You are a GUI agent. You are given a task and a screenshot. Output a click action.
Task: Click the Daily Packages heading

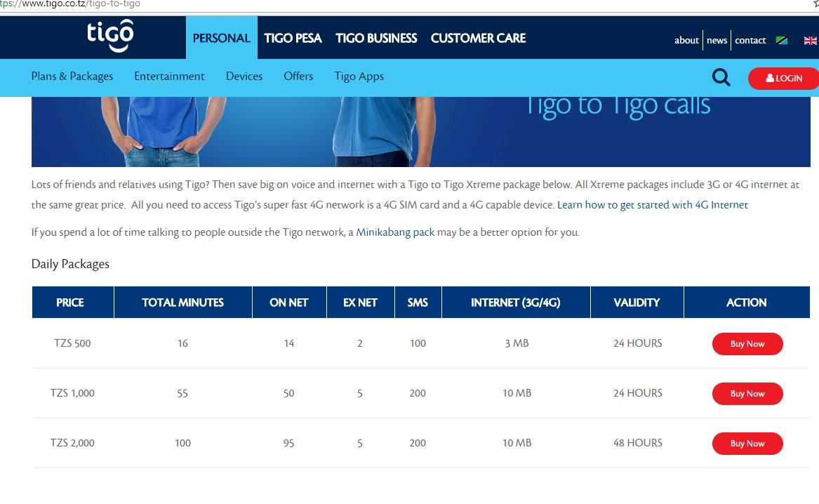[x=70, y=264]
